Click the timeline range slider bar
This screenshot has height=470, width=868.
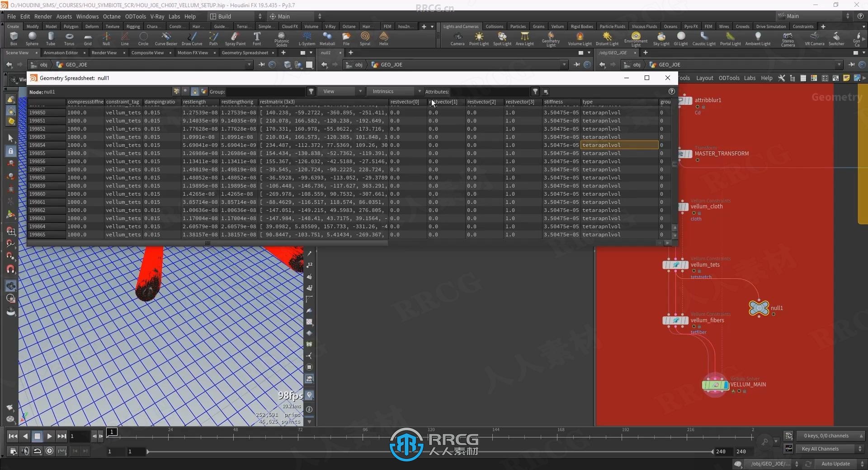tap(430, 451)
